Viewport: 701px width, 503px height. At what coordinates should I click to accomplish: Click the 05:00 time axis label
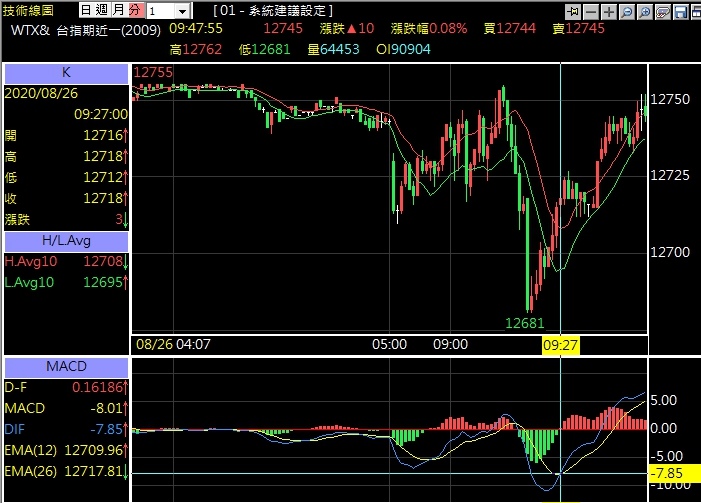[x=389, y=345]
